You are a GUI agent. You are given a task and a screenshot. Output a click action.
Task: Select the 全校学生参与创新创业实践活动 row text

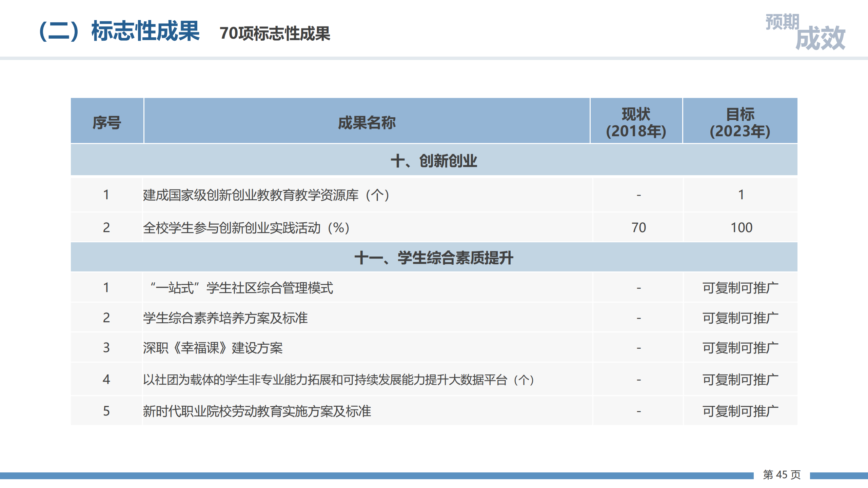pos(246,228)
